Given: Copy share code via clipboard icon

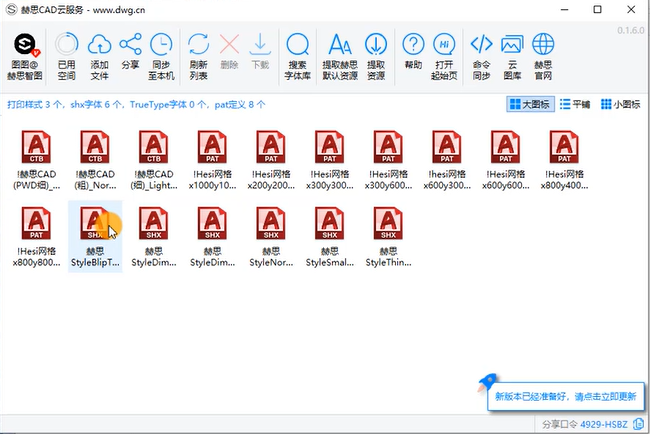Looking at the screenshot, I should pos(638,424).
